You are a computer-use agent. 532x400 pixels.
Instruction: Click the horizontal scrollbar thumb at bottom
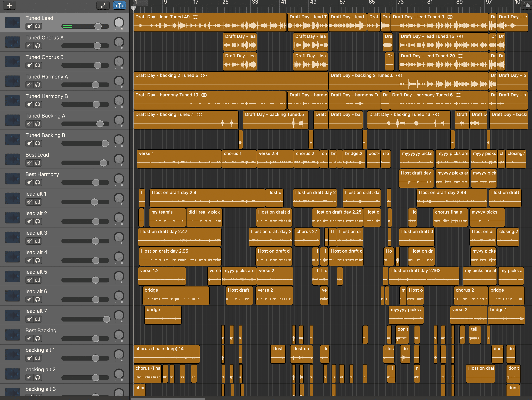coord(168,399)
